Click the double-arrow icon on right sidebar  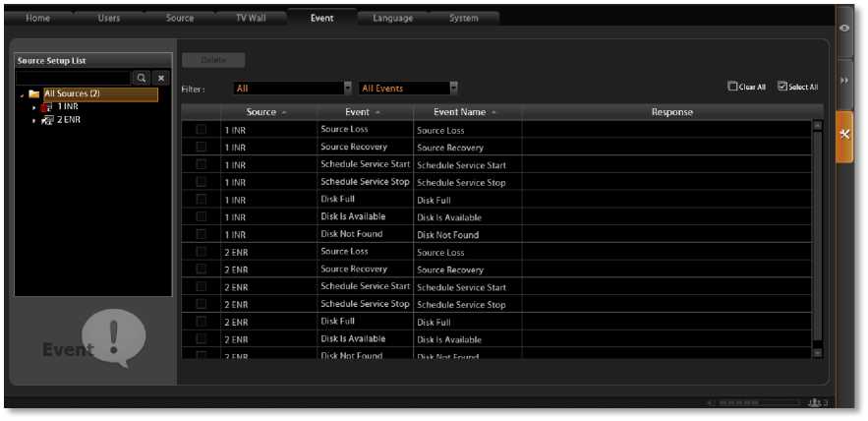pyautogui.click(x=844, y=80)
